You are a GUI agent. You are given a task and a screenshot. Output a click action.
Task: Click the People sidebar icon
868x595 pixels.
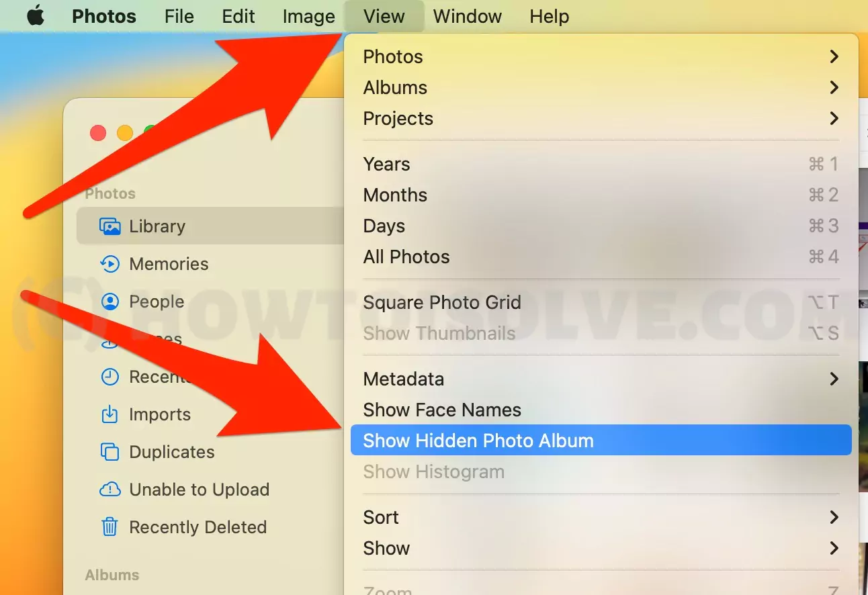[110, 302]
